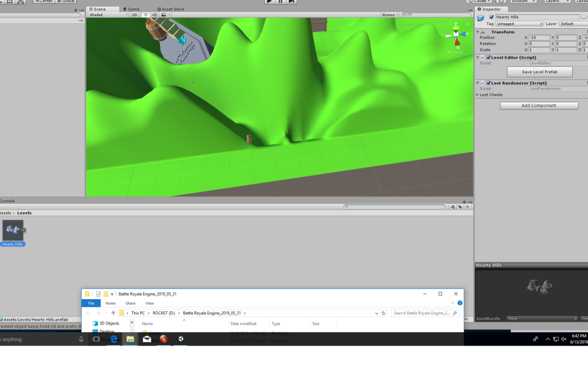Open the Gizmos dropdown
This screenshot has width=588, height=368.
click(390, 15)
